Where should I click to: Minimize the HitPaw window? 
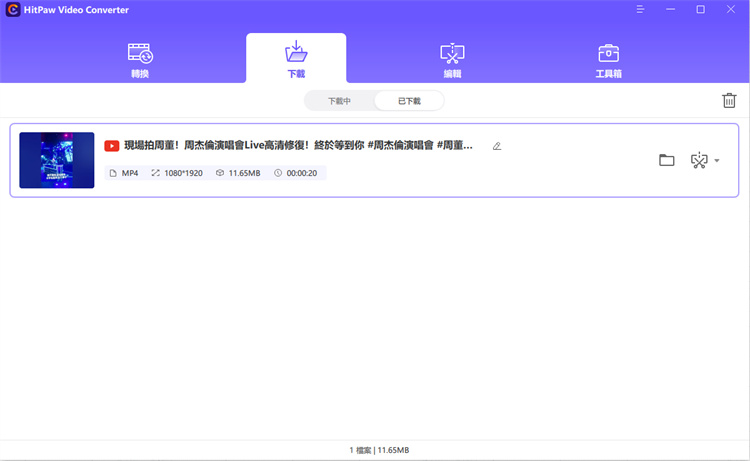click(x=671, y=10)
